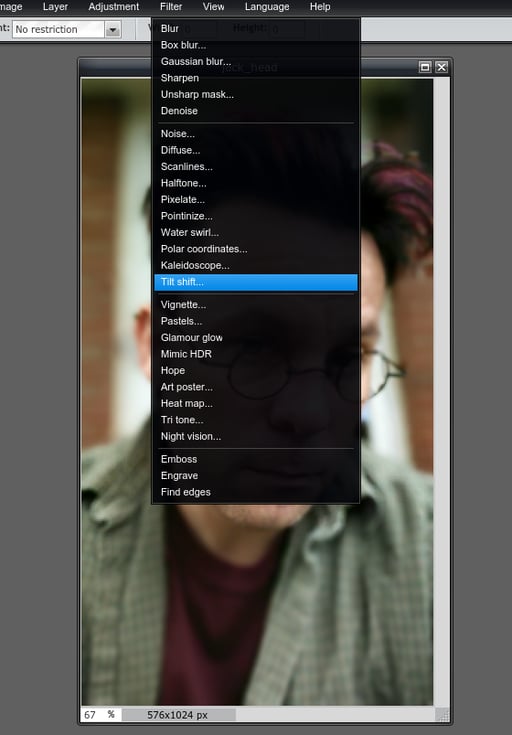Apply the Denoise filter
512x735 pixels.
256,111
